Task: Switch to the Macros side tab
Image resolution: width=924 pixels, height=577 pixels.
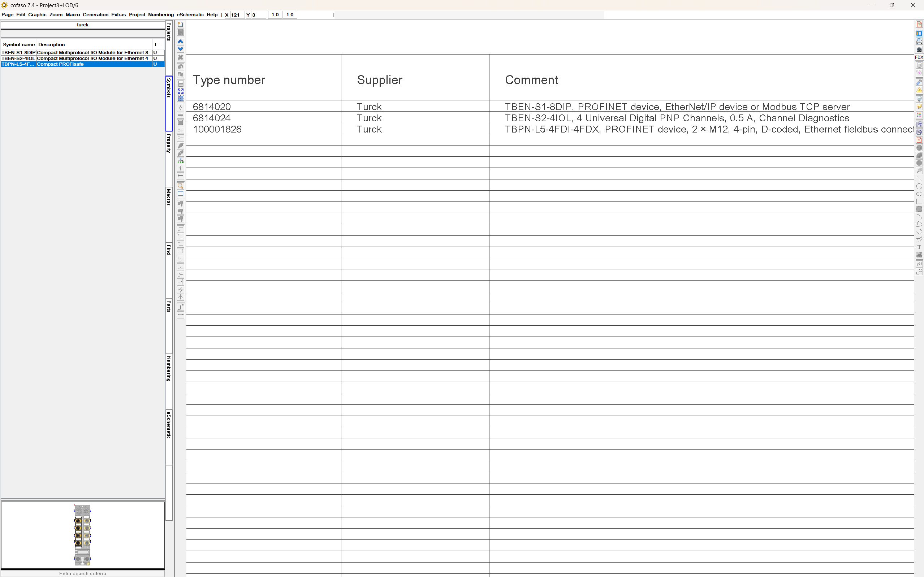Action: tap(169, 197)
